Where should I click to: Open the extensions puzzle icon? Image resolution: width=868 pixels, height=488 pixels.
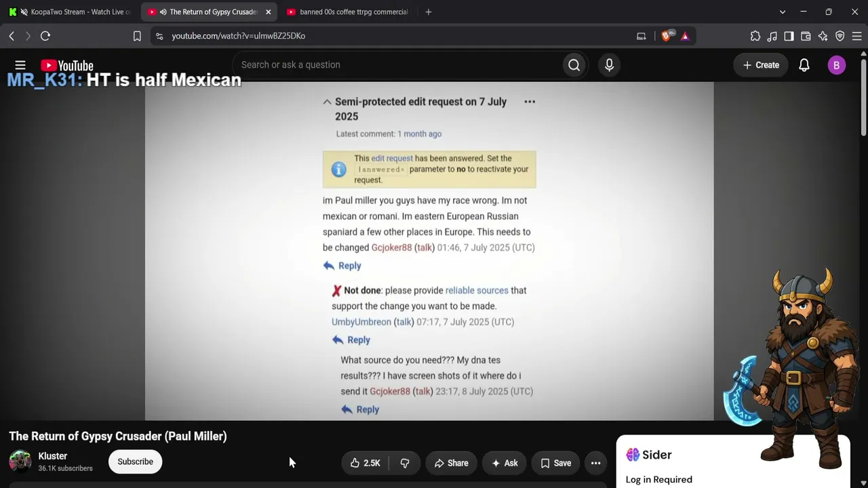[x=755, y=36]
